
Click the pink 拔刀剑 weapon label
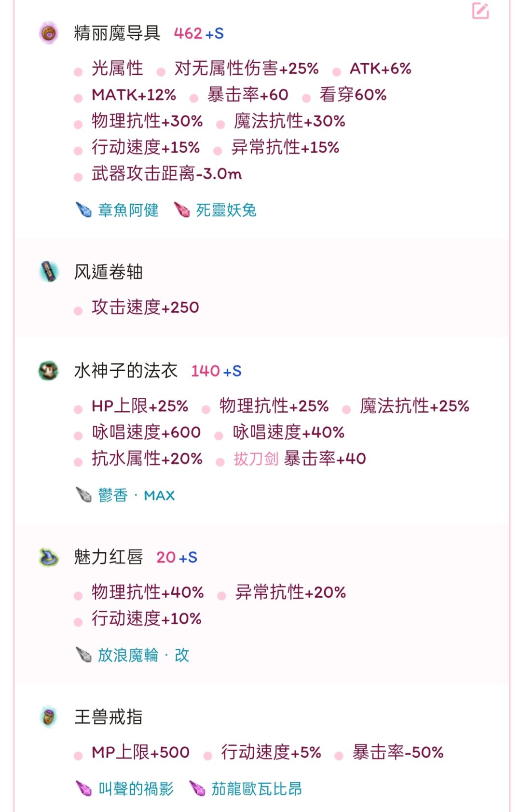pos(256,459)
